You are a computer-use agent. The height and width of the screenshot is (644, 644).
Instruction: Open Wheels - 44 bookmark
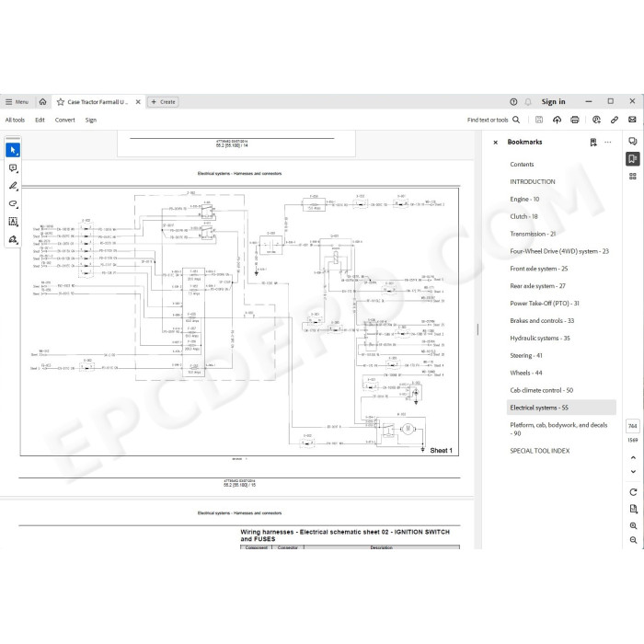point(525,373)
